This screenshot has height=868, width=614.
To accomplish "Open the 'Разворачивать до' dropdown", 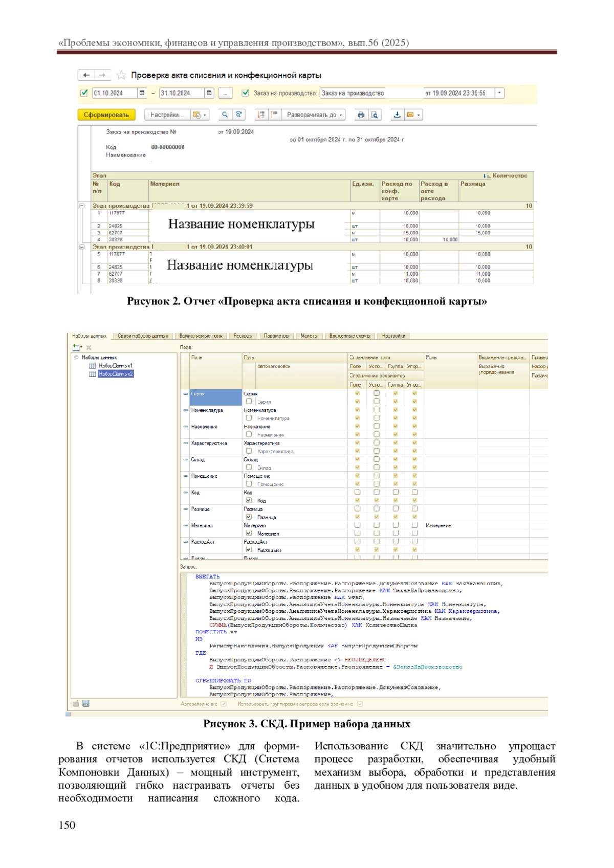I will [x=314, y=115].
